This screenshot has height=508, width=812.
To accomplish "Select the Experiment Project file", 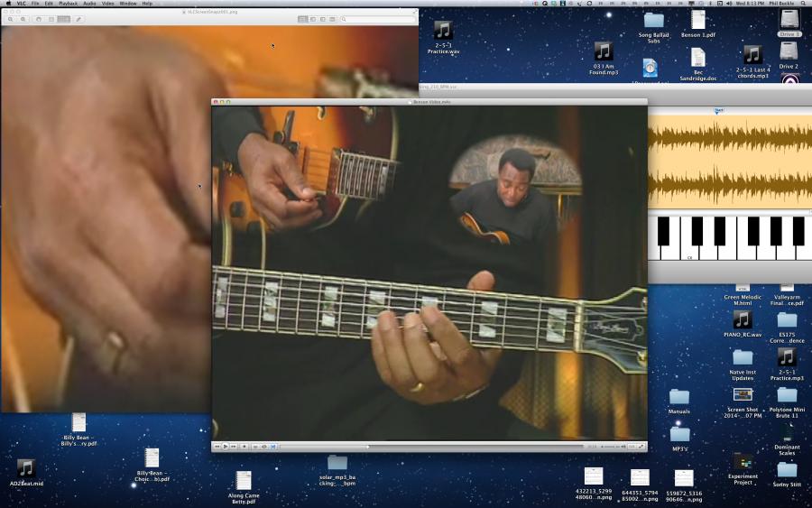I will click(743, 468).
